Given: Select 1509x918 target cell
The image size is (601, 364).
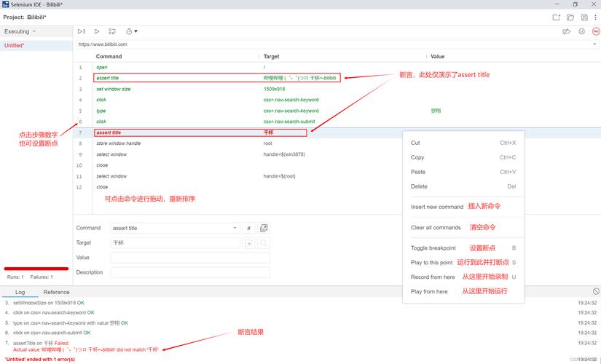Looking at the screenshot, I should [274, 89].
